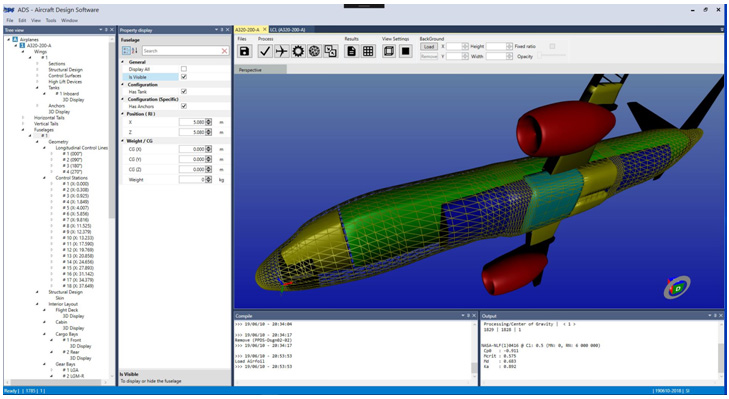Click the alphabetical sort icon in Property display
This screenshot has height=399, width=729.
135,51
